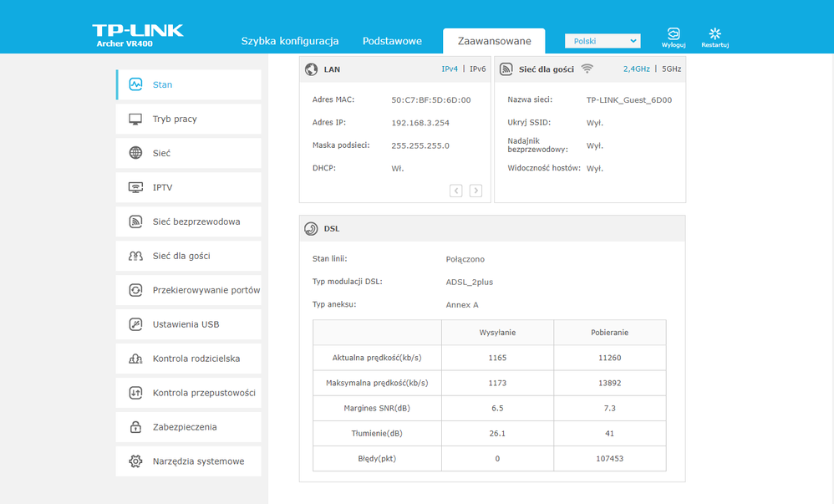The width and height of the screenshot is (834, 504).
Task: Open Przekierowywanie portów menu item
Action: [206, 290]
